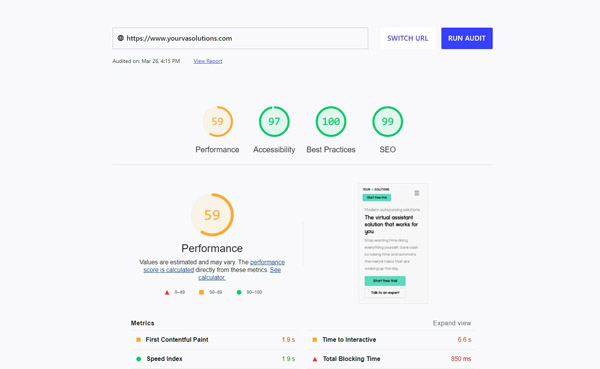This screenshot has height=369, width=600.
Task: Open the See calculator link
Action: pyautogui.click(x=240, y=274)
